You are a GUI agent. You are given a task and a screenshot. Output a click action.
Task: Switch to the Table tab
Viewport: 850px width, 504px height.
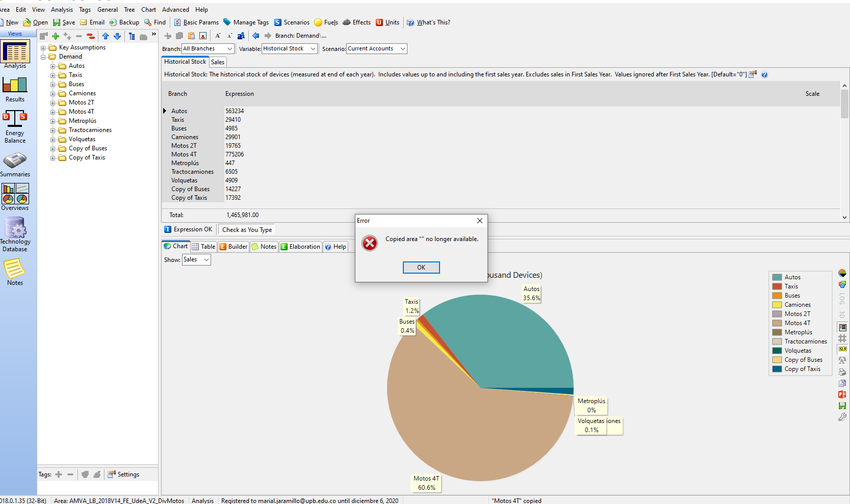click(203, 247)
